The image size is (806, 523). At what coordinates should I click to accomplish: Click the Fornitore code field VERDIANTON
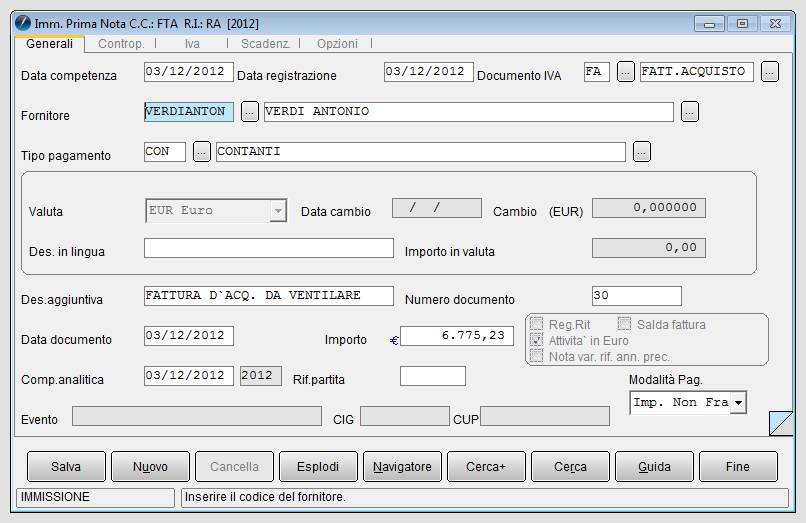coord(189,112)
